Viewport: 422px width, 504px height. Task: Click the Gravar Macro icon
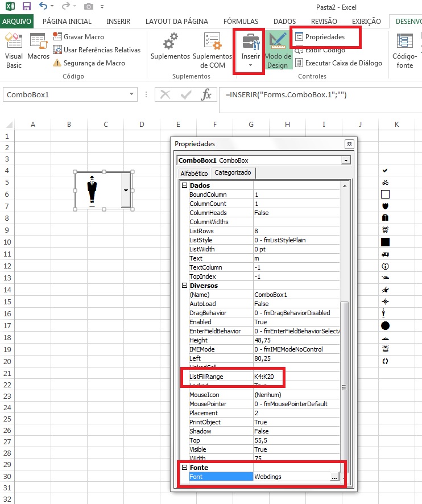57,36
